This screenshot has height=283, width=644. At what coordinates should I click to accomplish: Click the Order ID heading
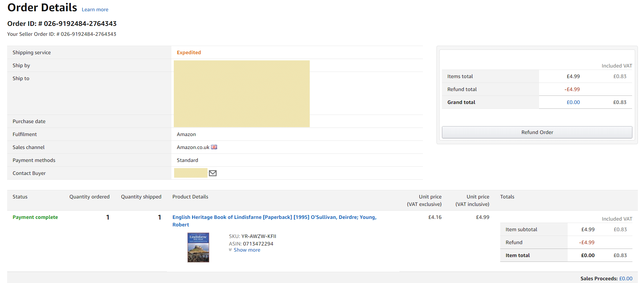coord(62,24)
